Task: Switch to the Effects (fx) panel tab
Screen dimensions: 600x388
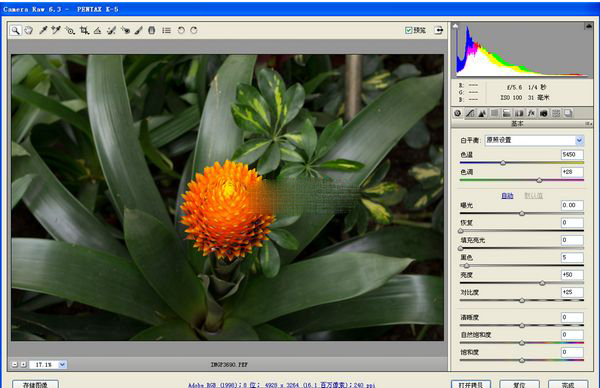Action: (x=531, y=113)
